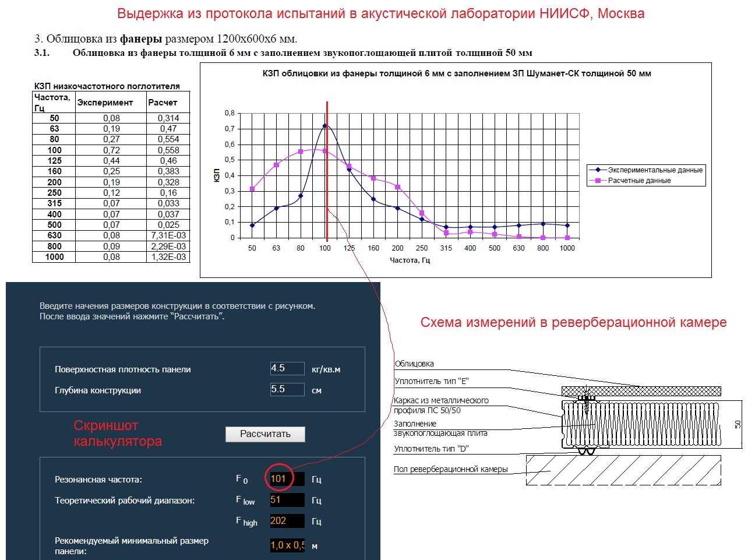The height and width of the screenshot is (560, 755).
Task: Click table cell with value 1,32E-03
Action: coord(168,257)
